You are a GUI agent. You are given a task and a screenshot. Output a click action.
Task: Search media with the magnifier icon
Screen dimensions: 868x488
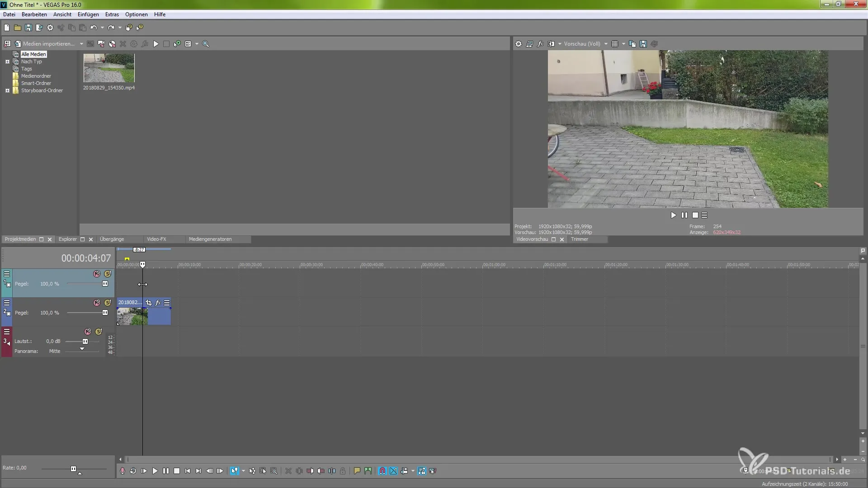pos(206,44)
